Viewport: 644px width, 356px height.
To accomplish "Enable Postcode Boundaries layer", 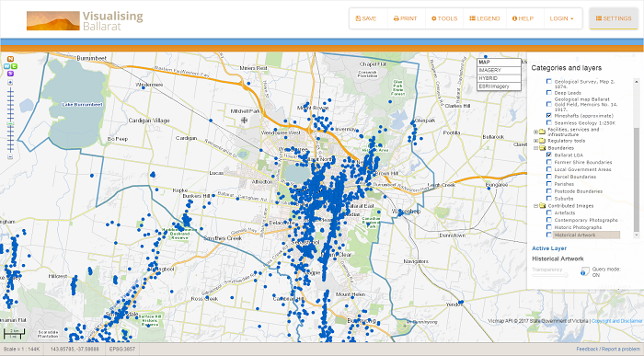I will [x=549, y=191].
